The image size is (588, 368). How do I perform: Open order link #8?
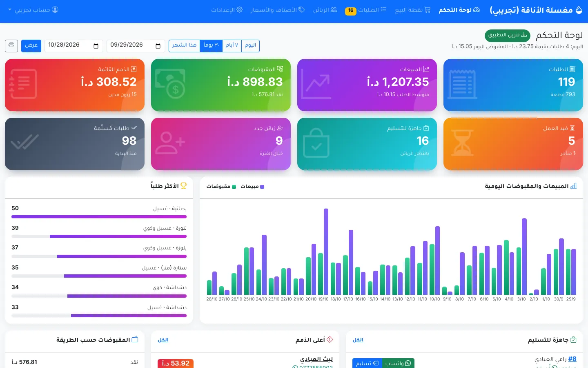point(572,359)
